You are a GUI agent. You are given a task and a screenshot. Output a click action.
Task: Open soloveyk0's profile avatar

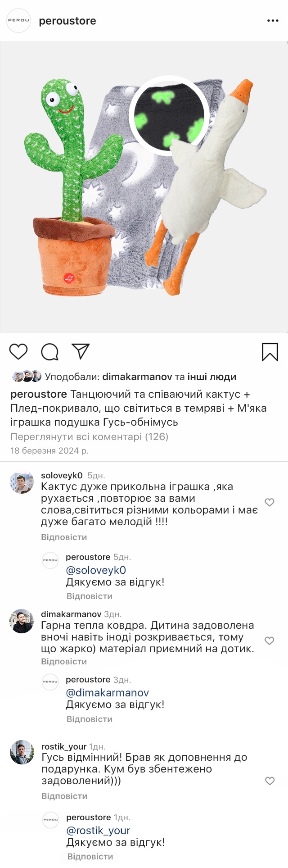click(x=22, y=483)
